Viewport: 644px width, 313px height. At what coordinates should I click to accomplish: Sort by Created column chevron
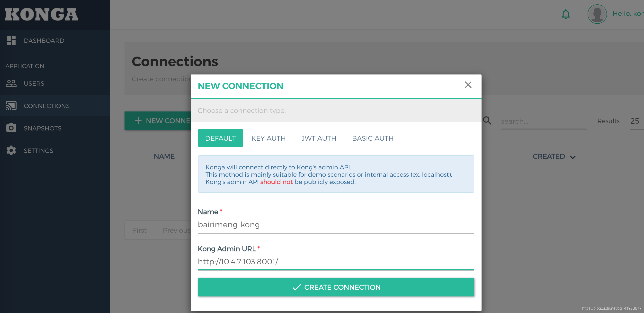[x=572, y=157]
